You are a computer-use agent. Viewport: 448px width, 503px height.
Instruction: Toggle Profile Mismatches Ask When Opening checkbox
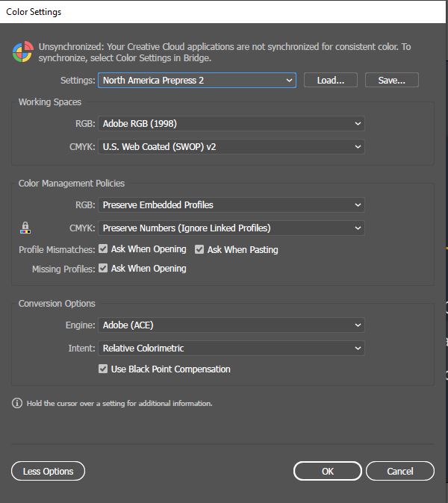103,249
